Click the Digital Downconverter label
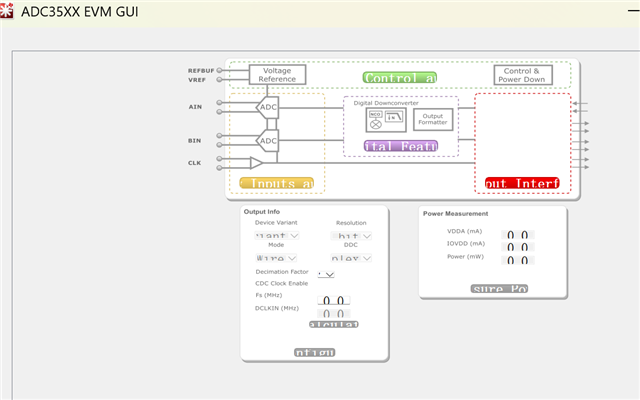Screen dimensions: 640x400 (386, 103)
